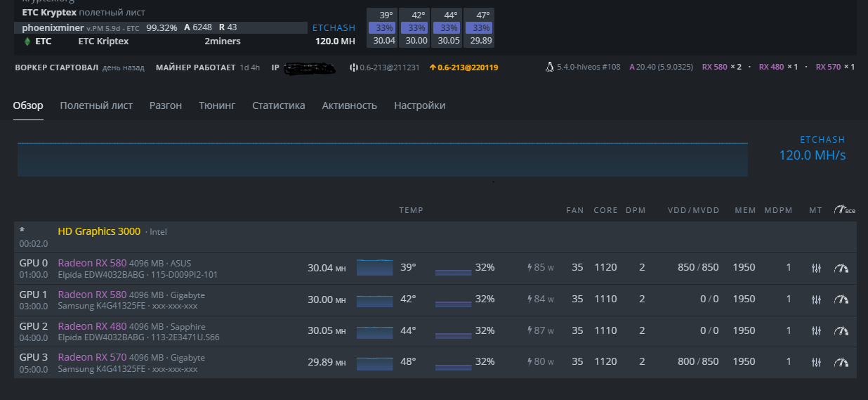The image size is (868, 400).
Task: Click the 120.0 MH/s value beside chart
Action: coord(813,155)
